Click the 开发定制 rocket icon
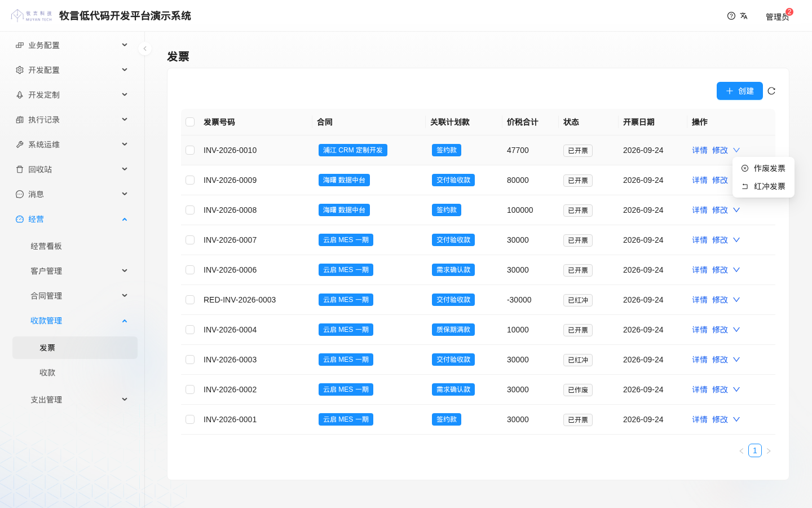The image size is (812, 508). pos(20,95)
